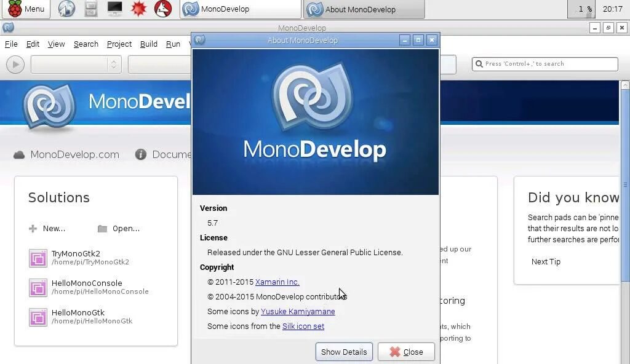The image size is (630, 364).
Task: Open the Run menu
Action: 173,44
